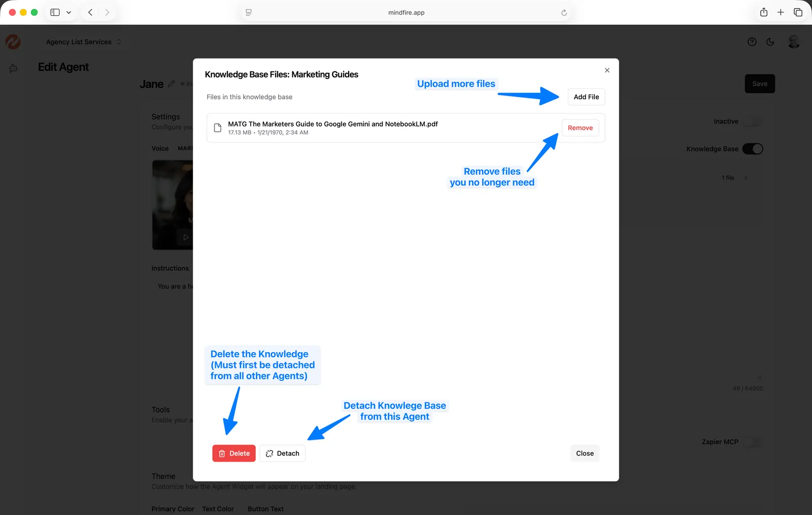
Task: Click Add File button
Action: pyautogui.click(x=586, y=97)
